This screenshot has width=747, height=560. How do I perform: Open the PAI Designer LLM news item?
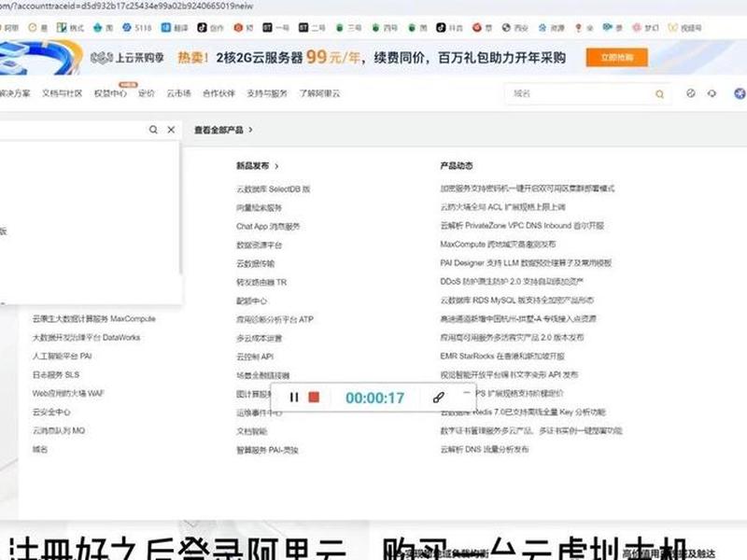(x=526, y=263)
